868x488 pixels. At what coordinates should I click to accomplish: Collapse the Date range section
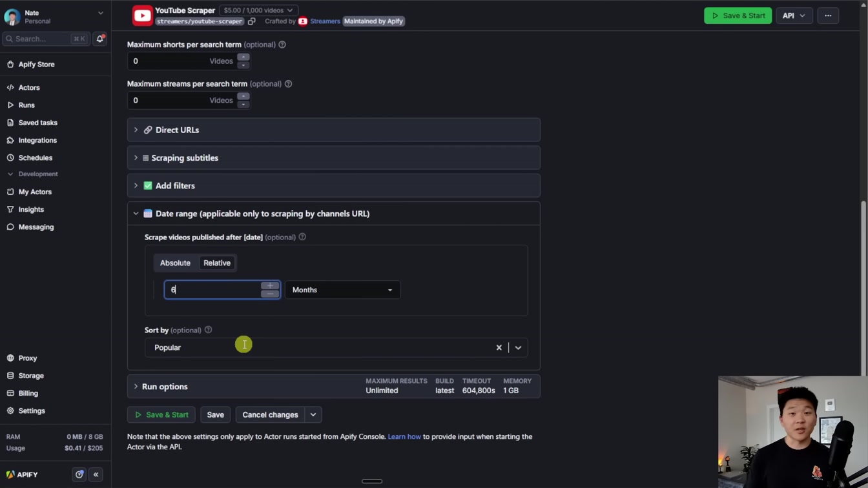333,214
